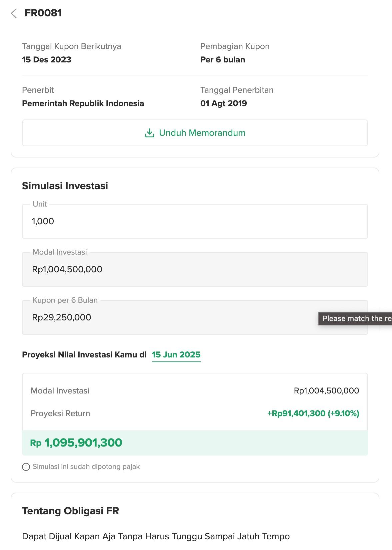Click the Modal Investasi field Rp1,004,500,000
Screen dimensions: 392x550
click(x=195, y=269)
